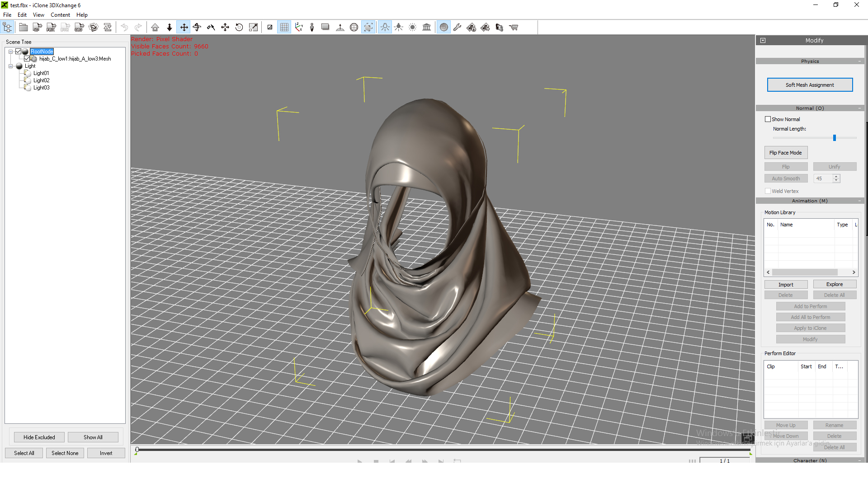Screen dimensions: 868x488
Task: Click the shopping cart icon
Action: pyautogui.click(x=514, y=28)
